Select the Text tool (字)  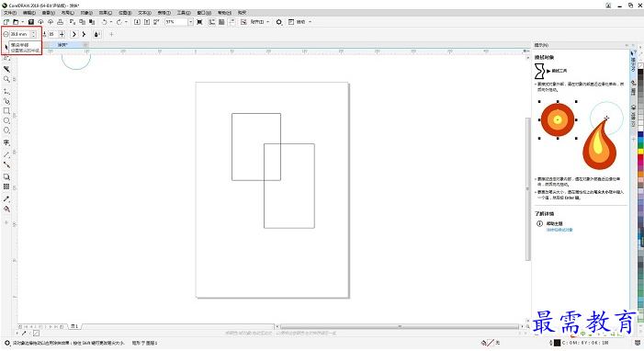pyautogui.click(x=6, y=142)
